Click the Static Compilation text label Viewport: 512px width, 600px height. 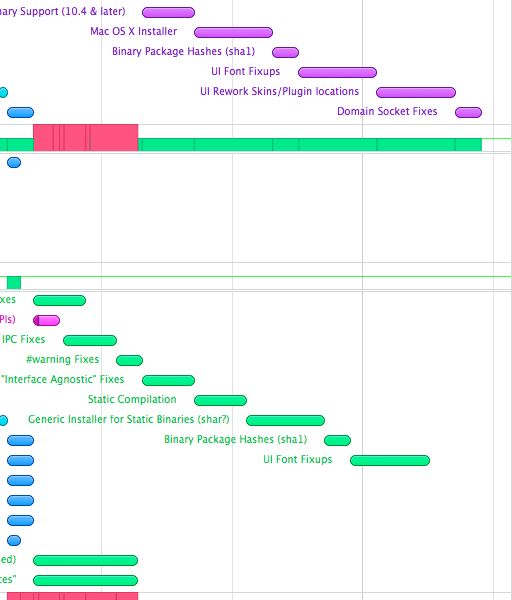click(132, 399)
